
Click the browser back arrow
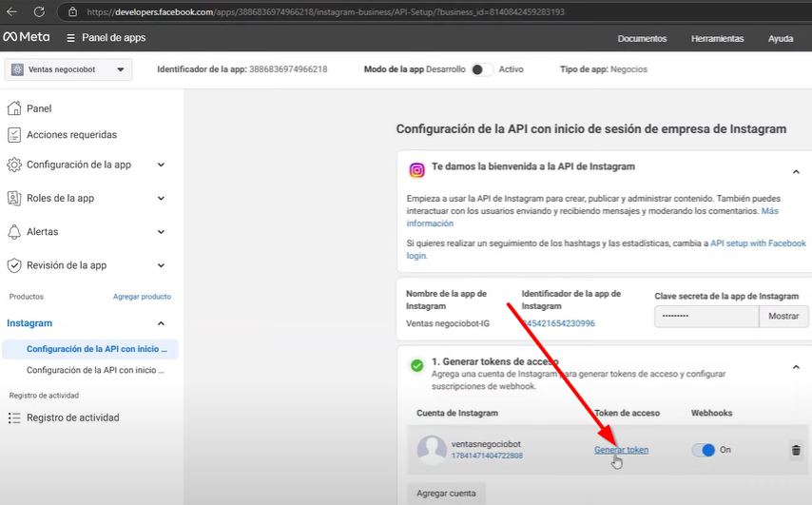point(12,11)
